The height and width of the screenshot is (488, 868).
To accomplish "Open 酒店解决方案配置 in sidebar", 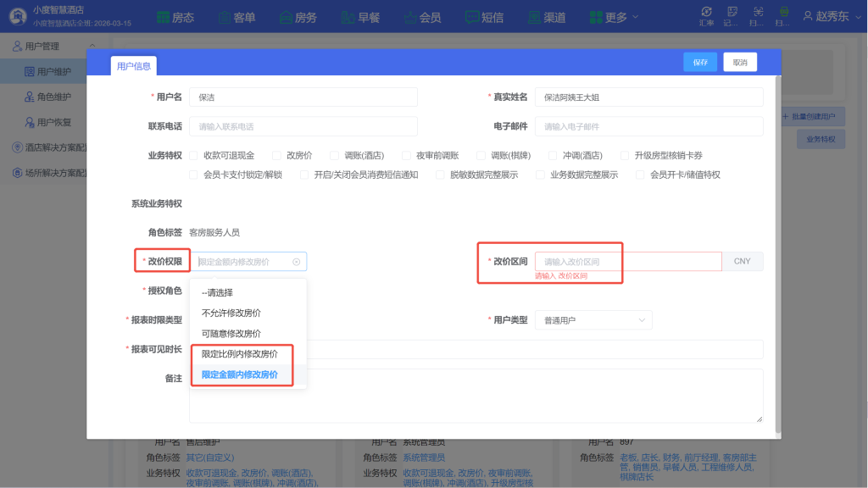I will 53,146.
